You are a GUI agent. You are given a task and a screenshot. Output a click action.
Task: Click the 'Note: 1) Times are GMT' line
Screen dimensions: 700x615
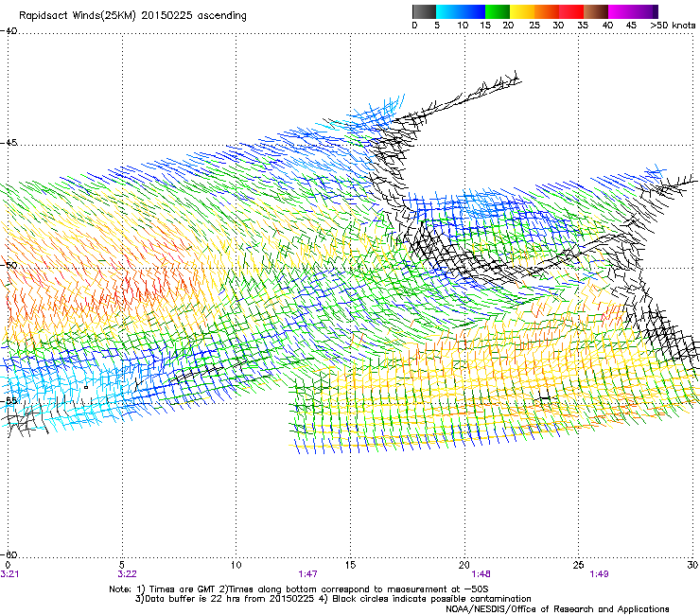click(x=299, y=589)
